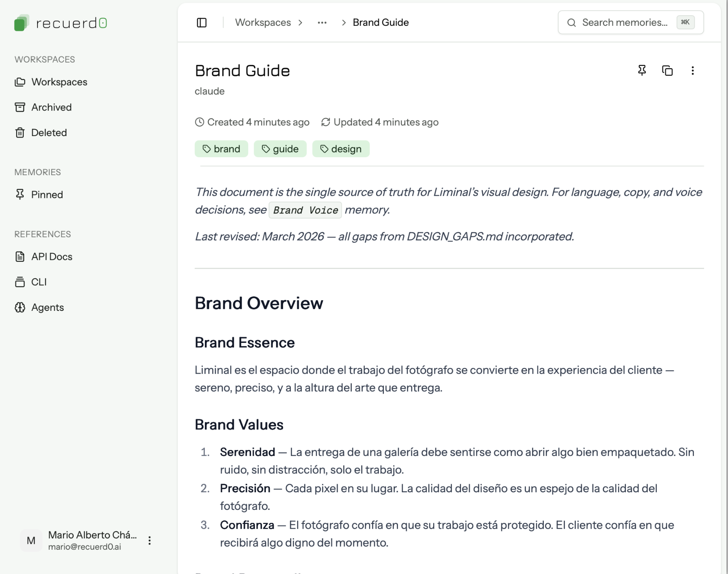Click the search magnifier icon

[x=572, y=22]
